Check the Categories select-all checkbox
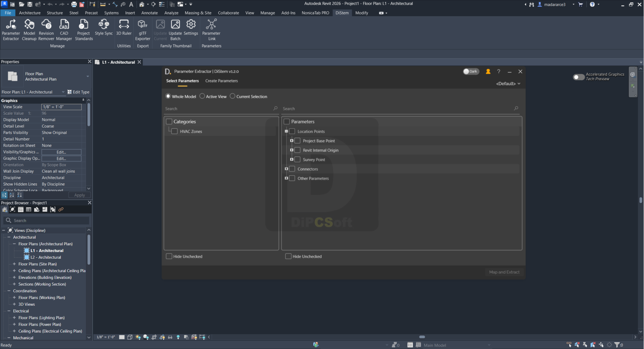 169,121
